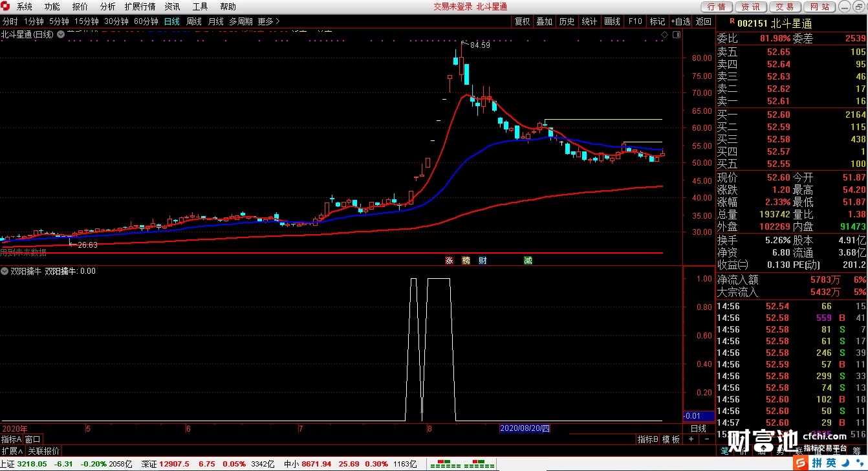Select the 日线 daily period
Viewport: 868px width, 471px height.
pos(172,21)
